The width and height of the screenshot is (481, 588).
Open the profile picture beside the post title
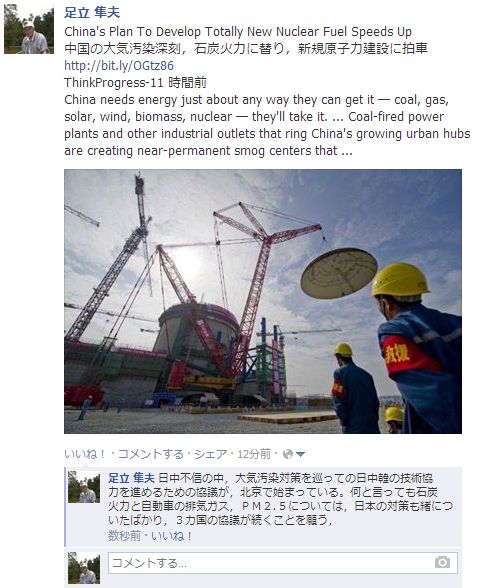point(29,29)
